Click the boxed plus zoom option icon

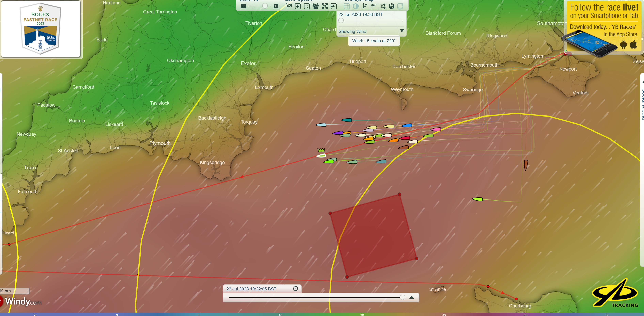(298, 6)
